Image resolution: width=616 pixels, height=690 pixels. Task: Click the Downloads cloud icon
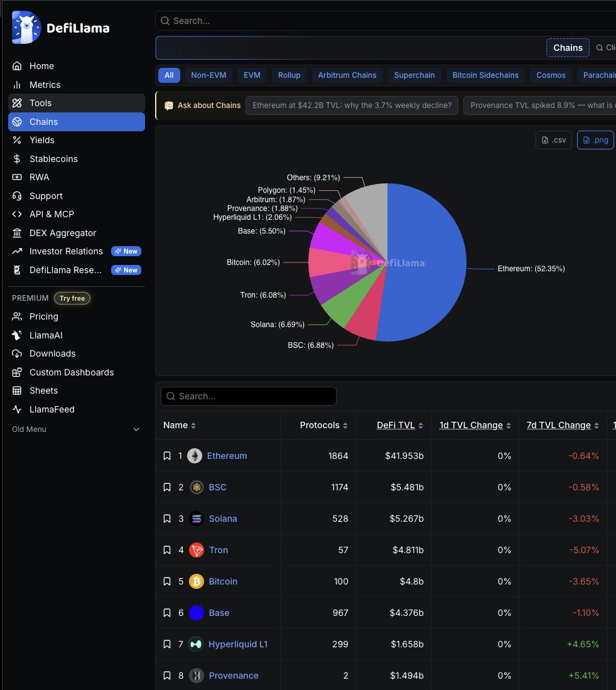coord(17,353)
